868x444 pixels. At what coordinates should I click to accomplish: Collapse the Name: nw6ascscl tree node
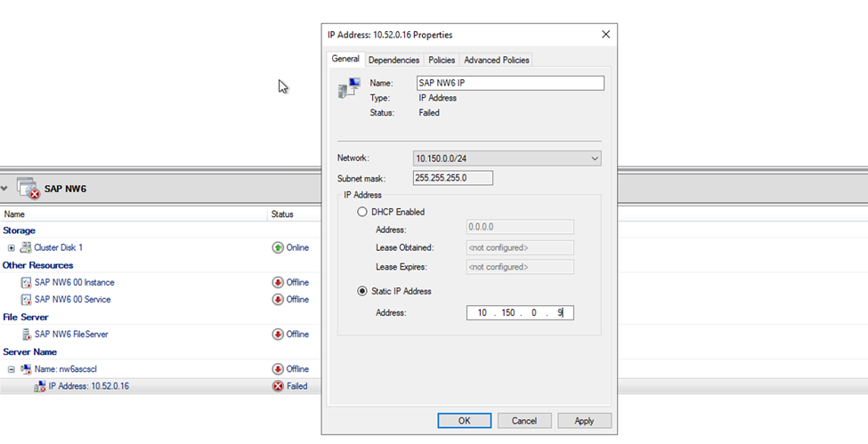tap(11, 369)
